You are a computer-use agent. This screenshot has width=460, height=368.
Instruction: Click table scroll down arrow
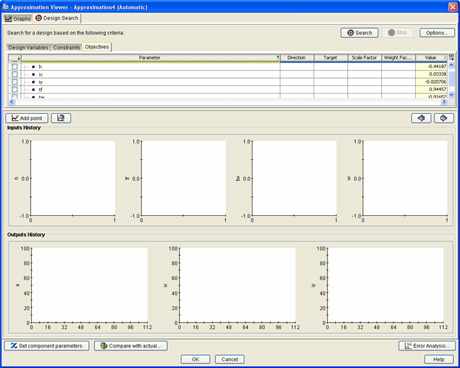point(452,95)
